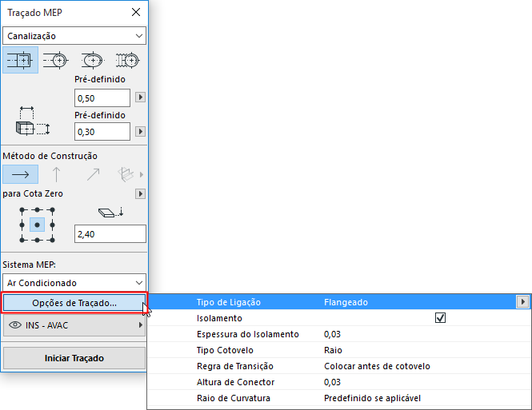Screen dimensions: 532x410
Task: Select the Raio de Curvatura row
Action: tap(339, 398)
